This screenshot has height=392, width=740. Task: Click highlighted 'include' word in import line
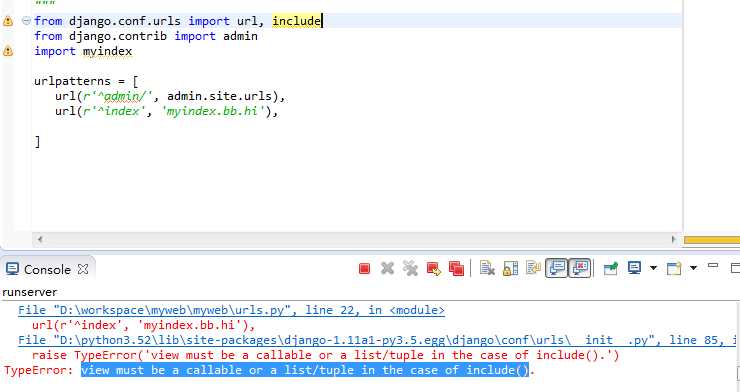pos(296,21)
